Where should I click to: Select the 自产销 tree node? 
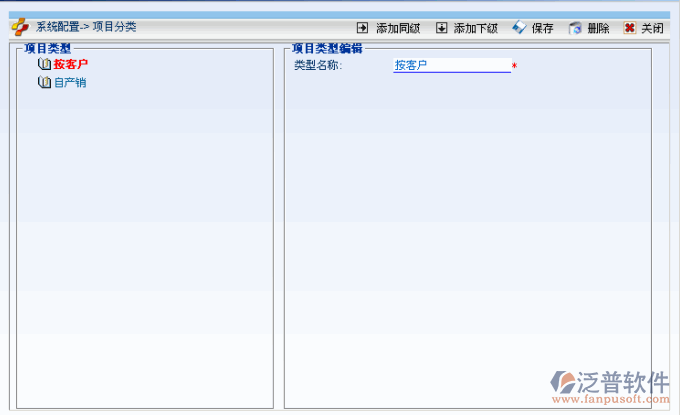(70, 82)
